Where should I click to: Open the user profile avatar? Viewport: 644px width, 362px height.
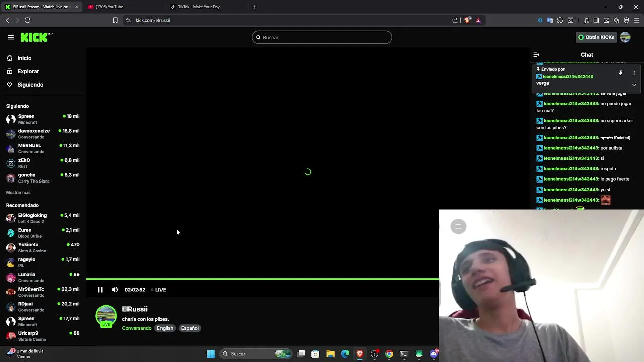click(625, 37)
